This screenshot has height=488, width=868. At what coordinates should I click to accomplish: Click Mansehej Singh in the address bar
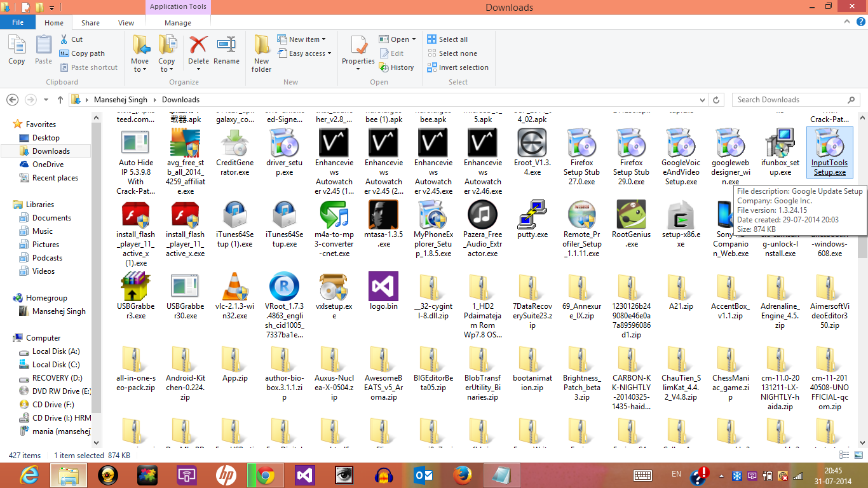coord(121,100)
